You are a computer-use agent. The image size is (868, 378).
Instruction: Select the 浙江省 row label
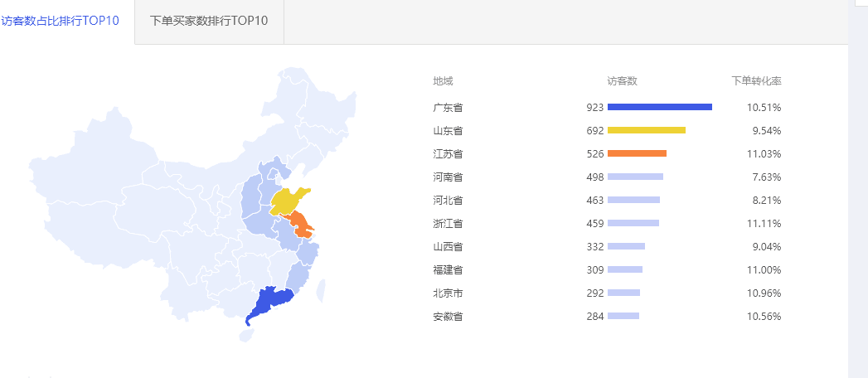tap(448, 224)
